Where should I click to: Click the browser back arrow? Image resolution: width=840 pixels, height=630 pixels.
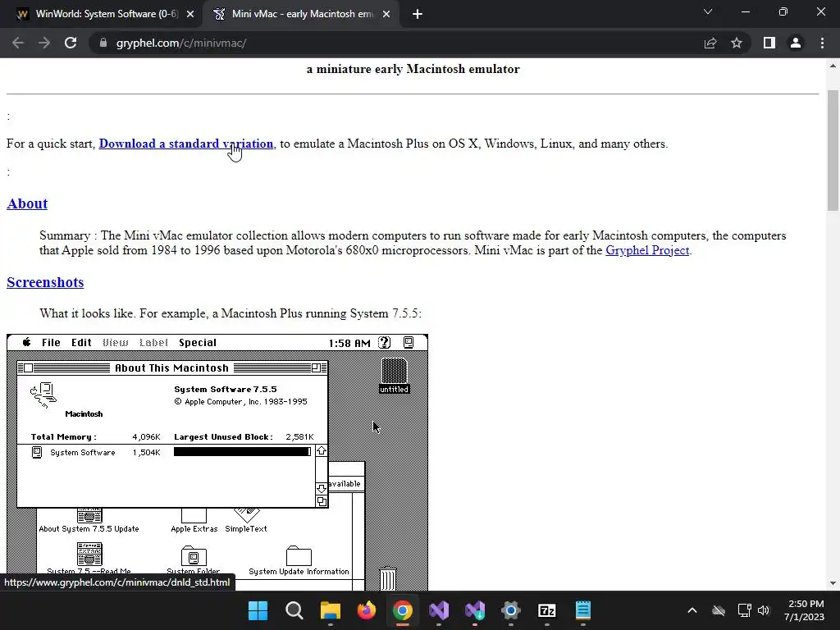[x=18, y=43]
